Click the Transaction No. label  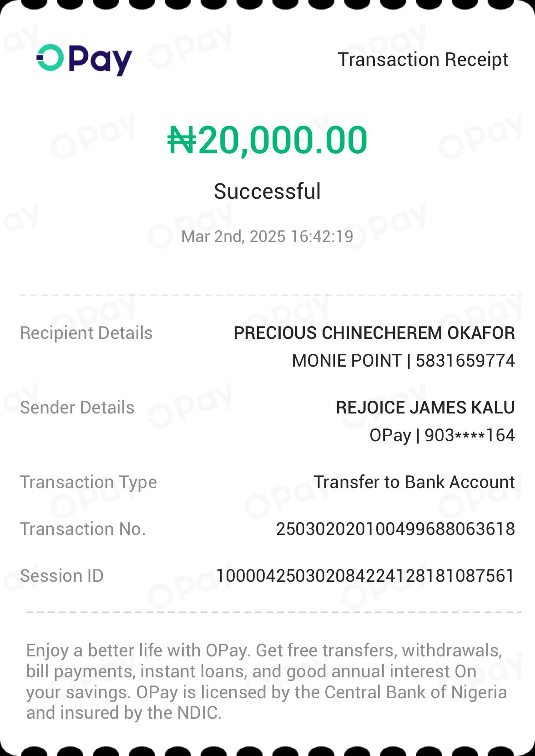pos(83,529)
